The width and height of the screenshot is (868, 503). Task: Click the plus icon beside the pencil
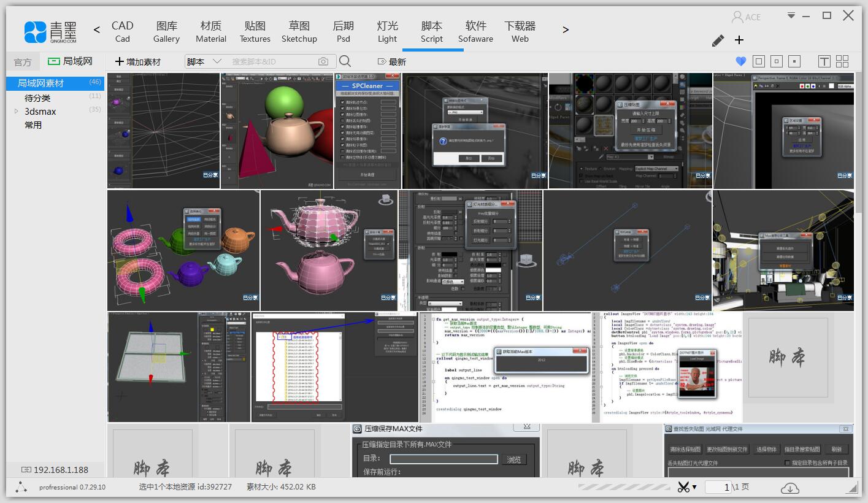(739, 40)
